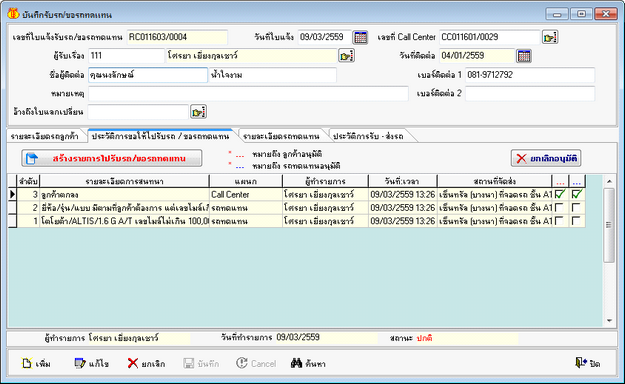Switch to รายละเอียดรถลูกค้า tab
This screenshot has height=384, width=625.
coord(45,136)
